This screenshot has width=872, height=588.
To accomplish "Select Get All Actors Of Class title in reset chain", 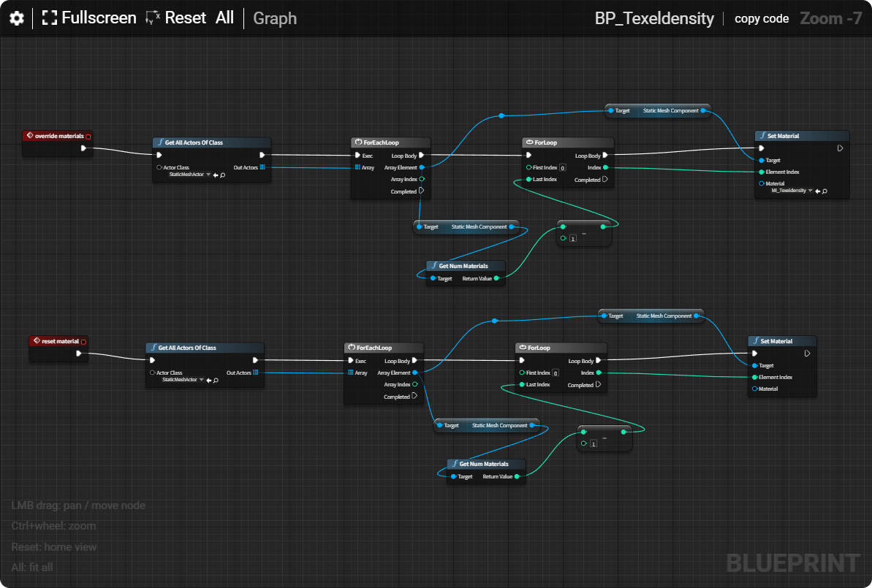I will point(187,348).
